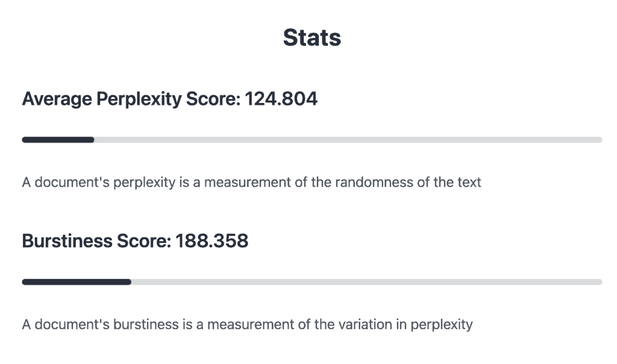Viewport: 617px width, 364px height.
Task: Click the Burstiness Score label
Action: [95, 241]
